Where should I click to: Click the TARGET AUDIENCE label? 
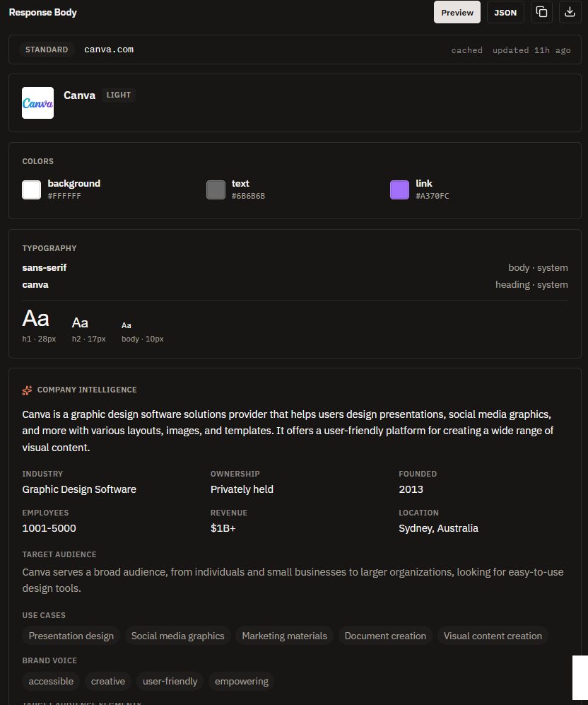tap(59, 554)
